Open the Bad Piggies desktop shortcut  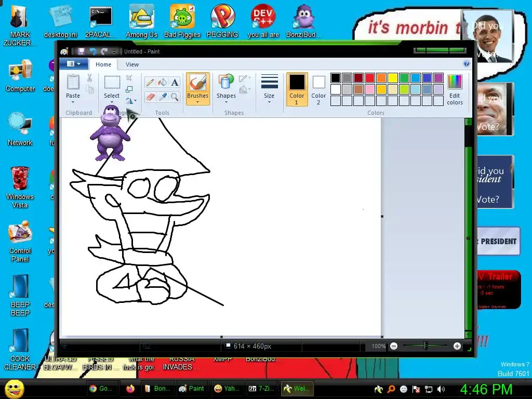182,22
